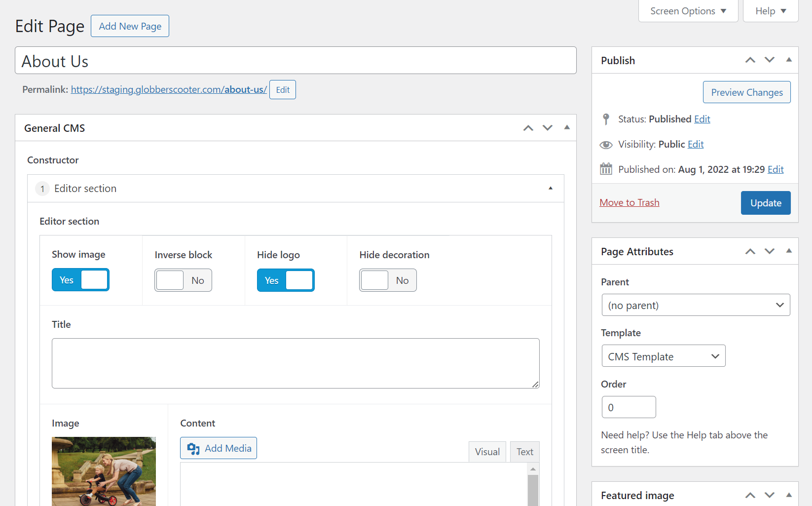
Task: Click the visibility eye icon
Action: point(606,145)
